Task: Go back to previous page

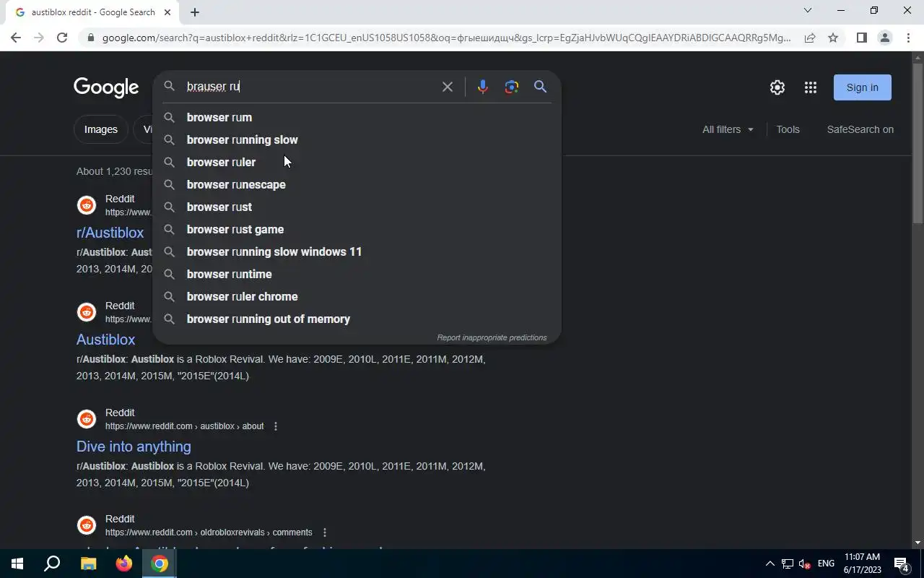Action: 16,38
